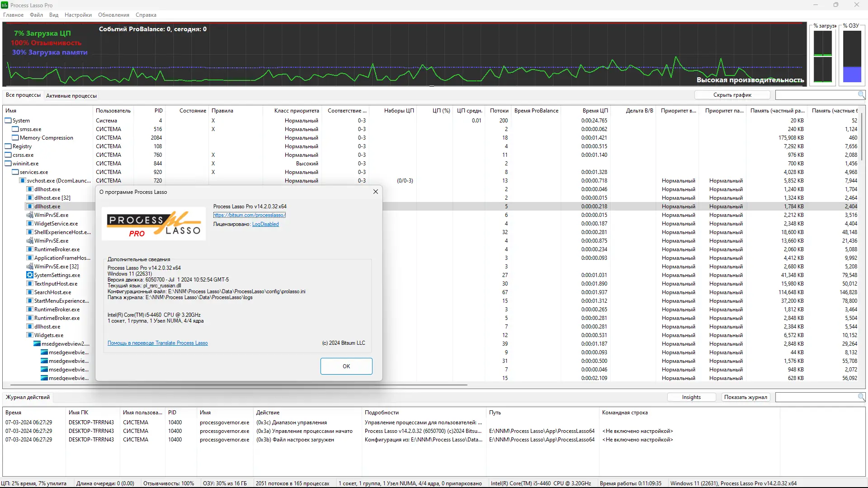
Task: Close the About Process Lasso dialog
Action: pyautogui.click(x=375, y=192)
